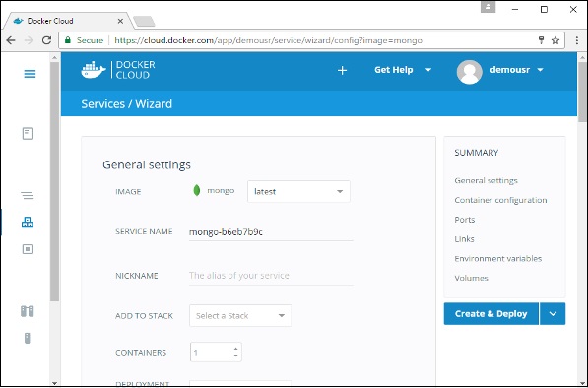This screenshot has width=588, height=388.
Task: Click the Service Name text field
Action: click(x=271, y=232)
